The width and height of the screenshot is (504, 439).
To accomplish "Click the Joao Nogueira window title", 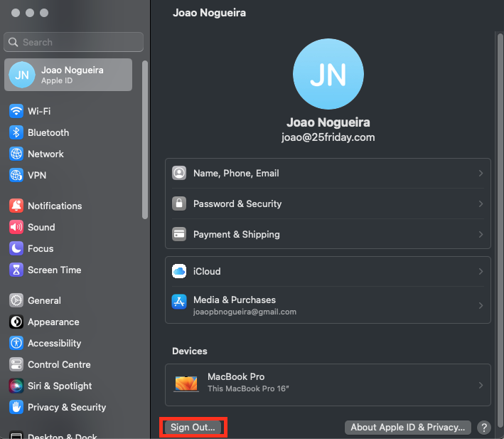I will (x=209, y=13).
